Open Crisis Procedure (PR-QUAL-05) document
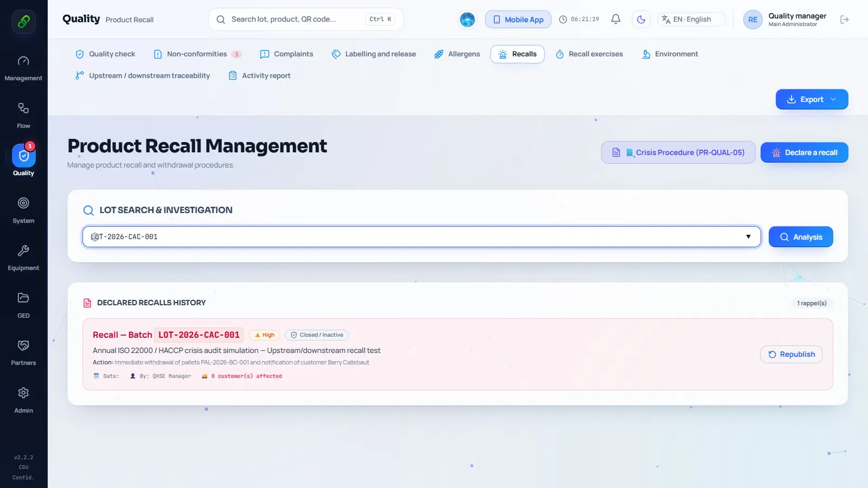868x488 pixels. [x=678, y=152]
